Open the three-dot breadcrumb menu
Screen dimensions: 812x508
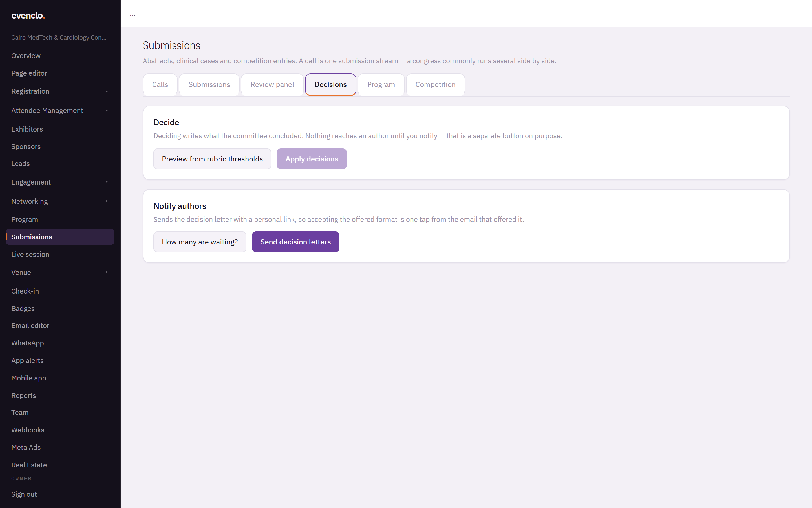click(x=133, y=15)
